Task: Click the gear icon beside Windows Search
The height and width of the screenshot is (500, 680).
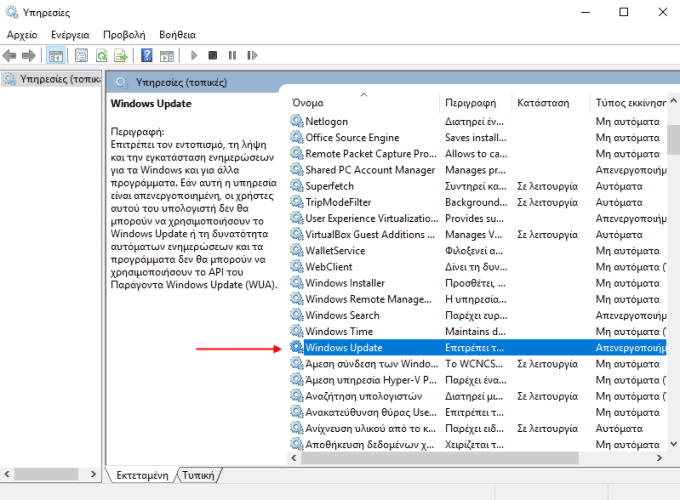Action: (297, 315)
